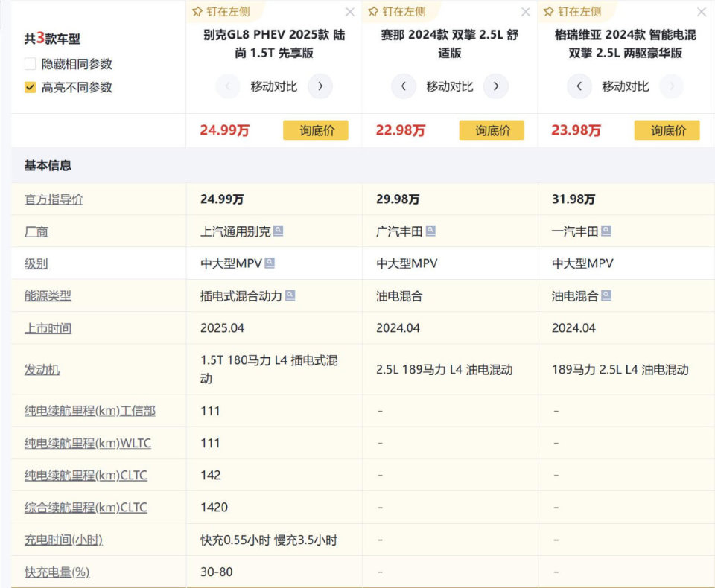Image resolution: width=715 pixels, height=588 pixels.
Task: Pin 格瑞维亚 column to left
Action: [x=572, y=12]
